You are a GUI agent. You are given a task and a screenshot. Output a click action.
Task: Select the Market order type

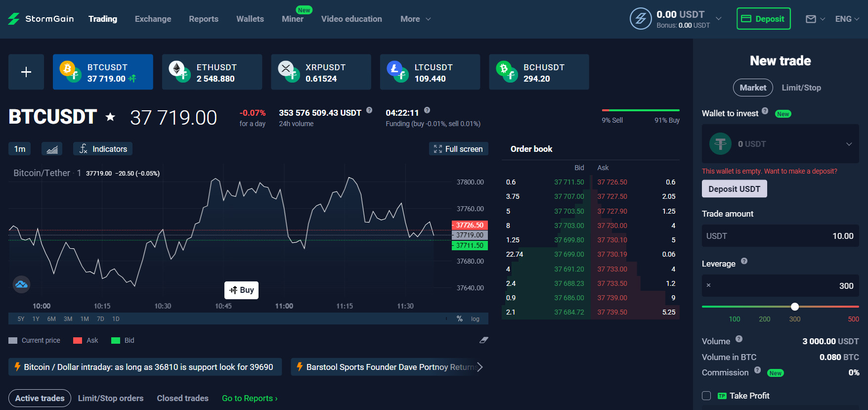pyautogui.click(x=753, y=88)
